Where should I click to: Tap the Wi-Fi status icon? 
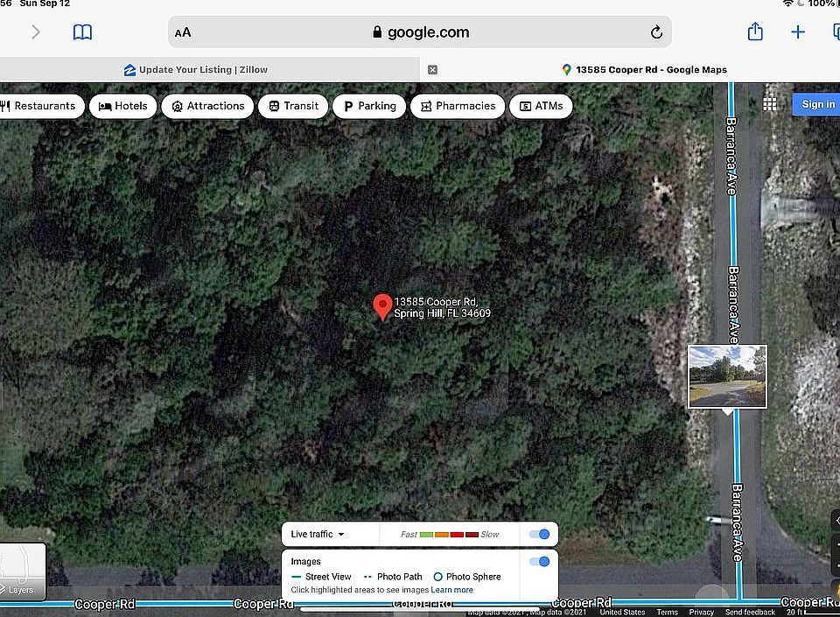coord(787,4)
